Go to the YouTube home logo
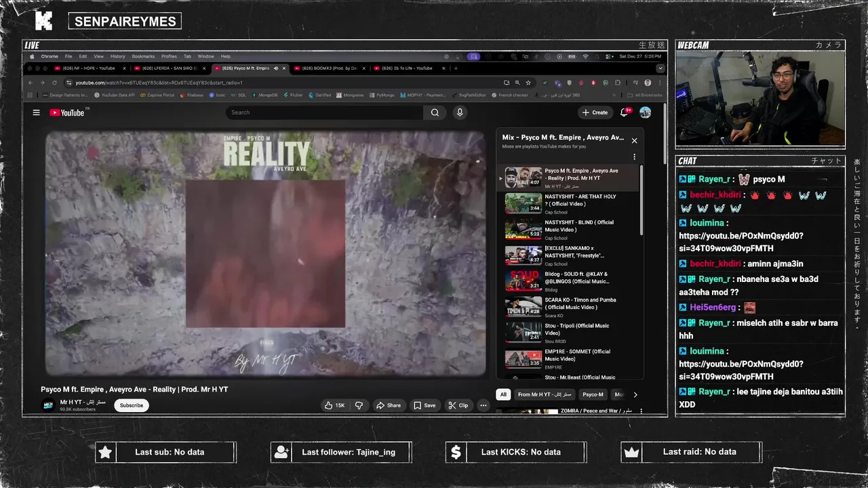Viewport: 868px width, 488px height. point(66,113)
